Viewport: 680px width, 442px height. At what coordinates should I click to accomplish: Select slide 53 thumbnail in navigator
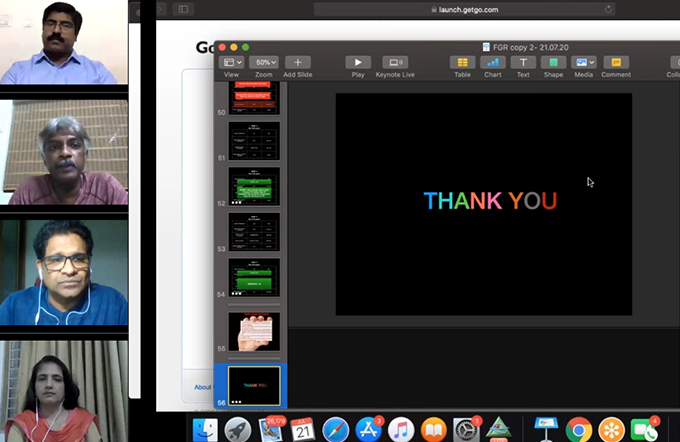pos(254,232)
